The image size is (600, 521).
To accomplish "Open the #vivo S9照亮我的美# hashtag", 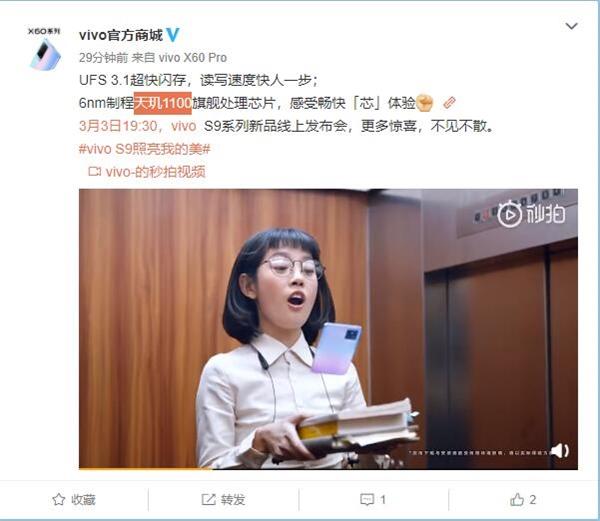I will [x=145, y=149].
